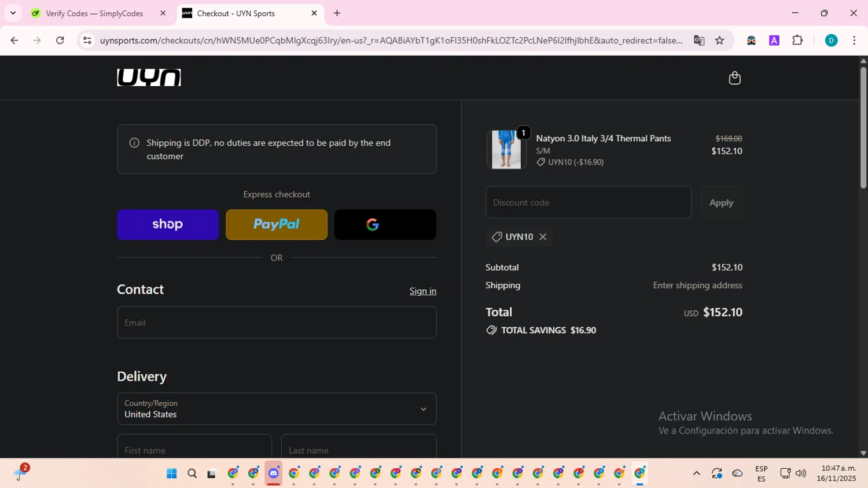
Task: Click the shipping DDP info icon
Action: (134, 143)
